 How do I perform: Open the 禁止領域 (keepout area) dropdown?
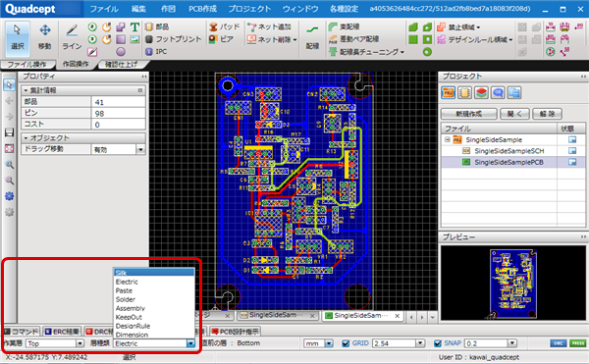(478, 27)
